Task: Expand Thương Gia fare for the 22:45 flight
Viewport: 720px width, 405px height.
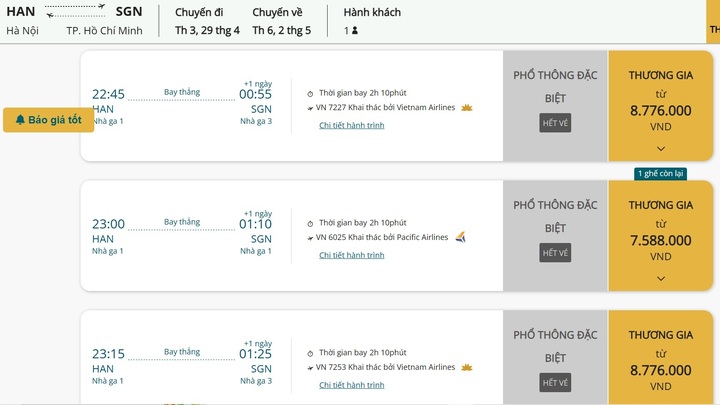Action: [x=660, y=148]
